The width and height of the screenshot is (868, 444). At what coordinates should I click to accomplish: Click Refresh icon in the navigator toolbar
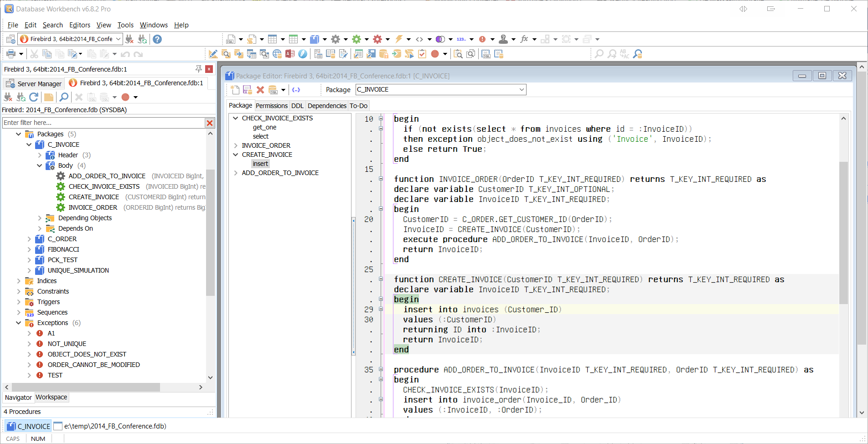tap(34, 97)
